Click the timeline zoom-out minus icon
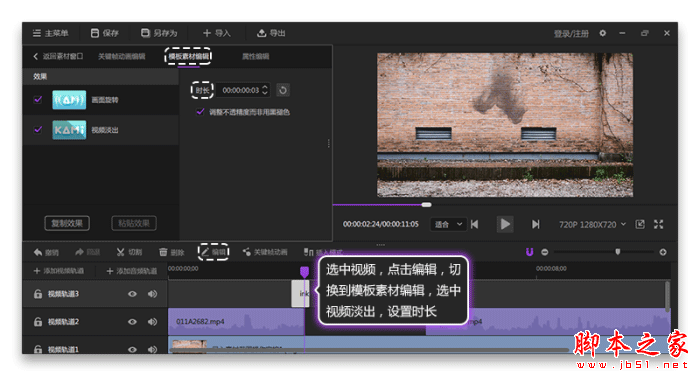Image resolution: width=700 pixels, height=376 pixels. (x=545, y=252)
